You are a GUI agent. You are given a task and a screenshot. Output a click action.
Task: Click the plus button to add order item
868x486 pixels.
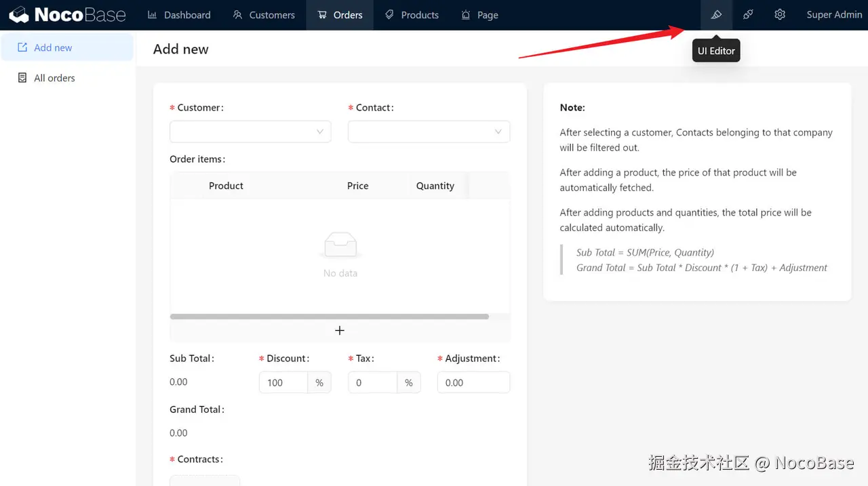[x=339, y=330]
